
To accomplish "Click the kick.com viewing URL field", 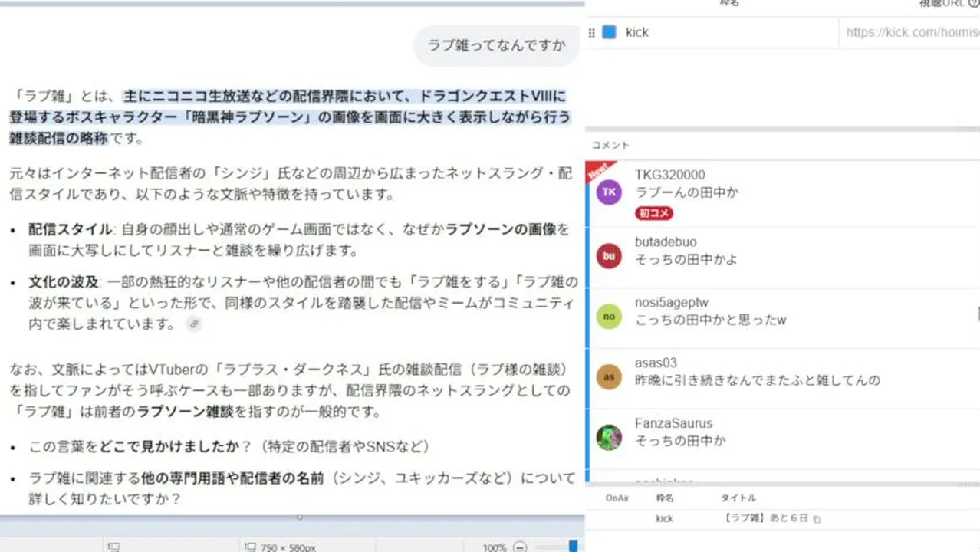I will click(x=910, y=32).
